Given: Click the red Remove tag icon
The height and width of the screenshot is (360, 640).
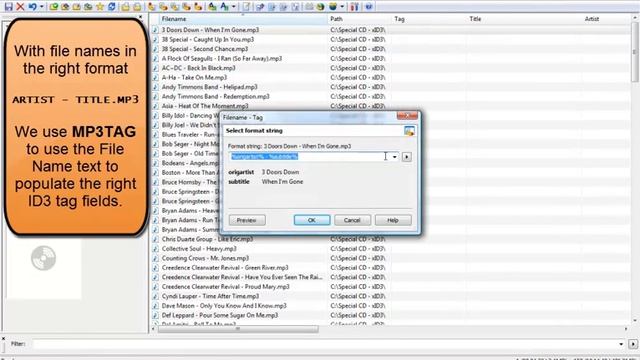Looking at the screenshot, I should pyautogui.click(x=20, y=7).
